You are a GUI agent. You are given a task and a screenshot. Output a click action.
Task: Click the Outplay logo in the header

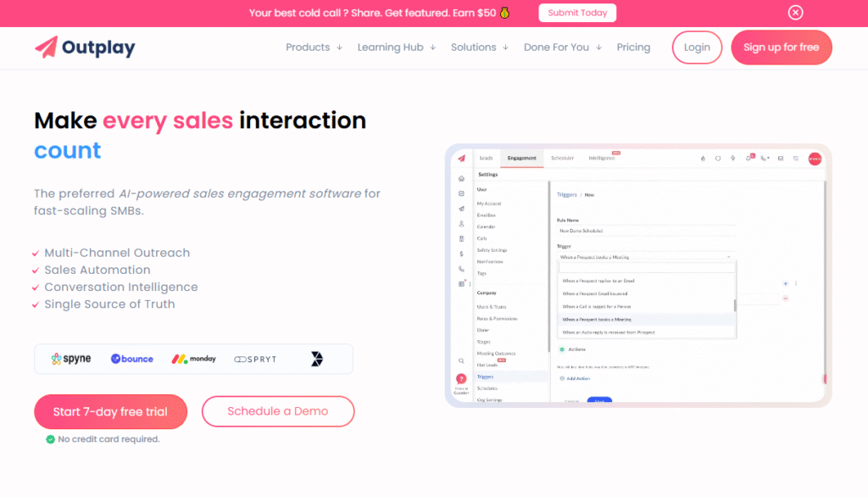pyautogui.click(x=85, y=47)
